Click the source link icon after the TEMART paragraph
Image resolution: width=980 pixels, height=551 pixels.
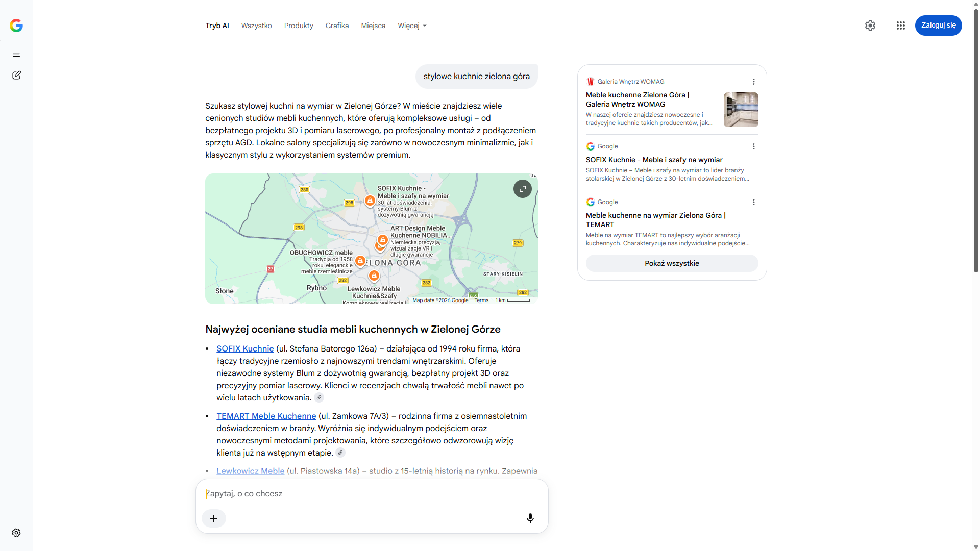pos(340,453)
